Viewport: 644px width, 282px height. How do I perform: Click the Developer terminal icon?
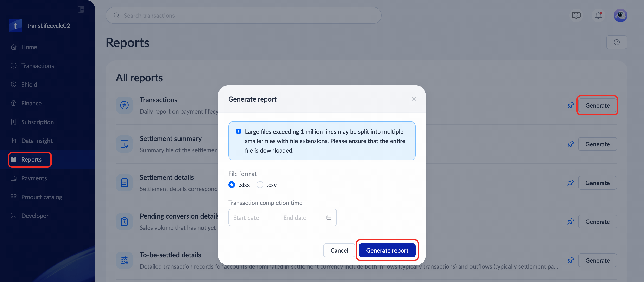pyautogui.click(x=14, y=216)
